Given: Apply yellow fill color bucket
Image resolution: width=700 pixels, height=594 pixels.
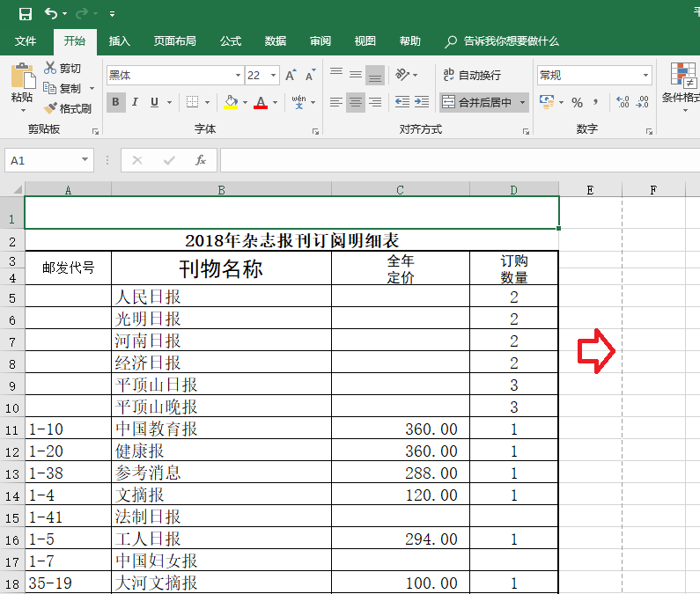Looking at the screenshot, I should point(231,102).
